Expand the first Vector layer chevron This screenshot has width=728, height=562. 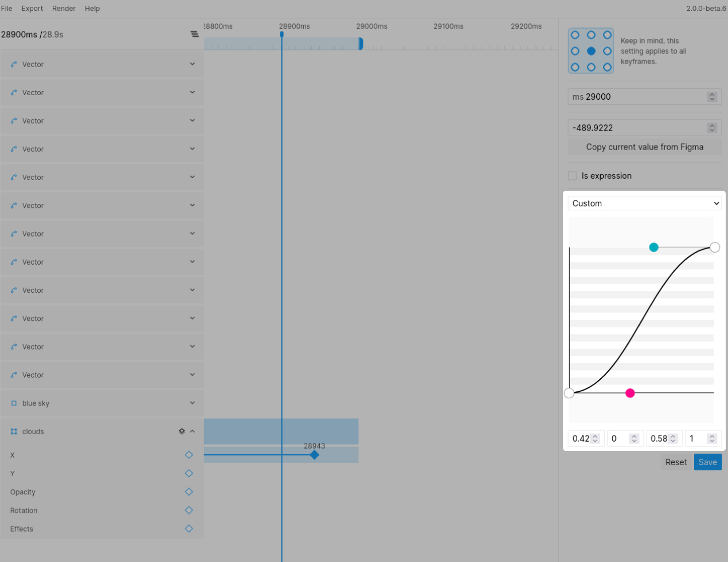click(193, 64)
